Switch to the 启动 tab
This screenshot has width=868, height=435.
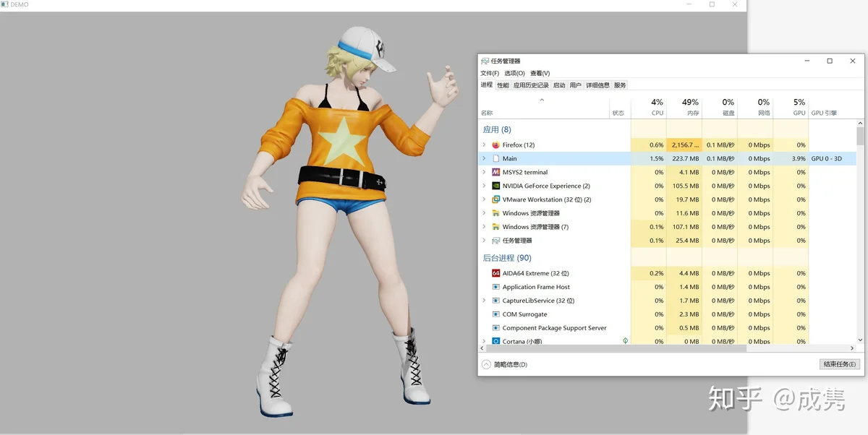(559, 85)
